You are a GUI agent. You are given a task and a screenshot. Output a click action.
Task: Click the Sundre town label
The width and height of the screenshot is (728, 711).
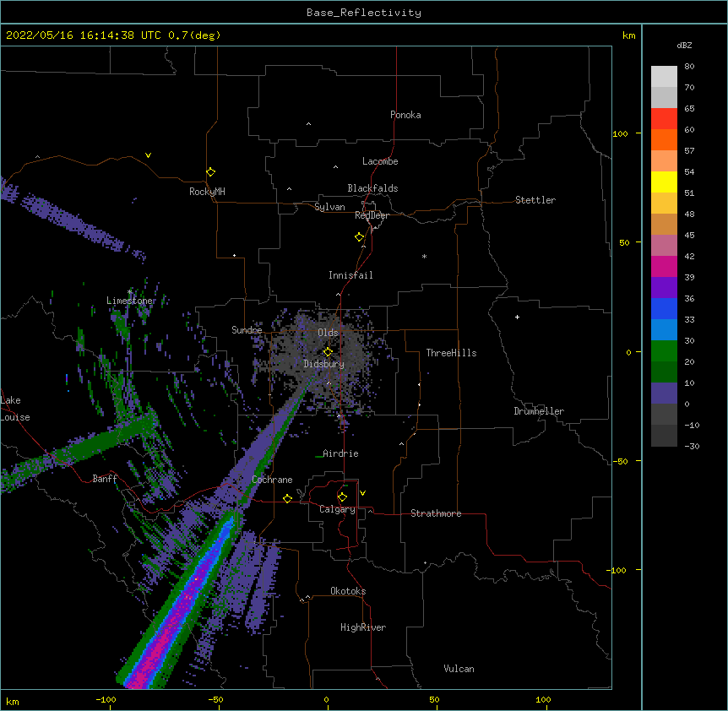tap(247, 330)
